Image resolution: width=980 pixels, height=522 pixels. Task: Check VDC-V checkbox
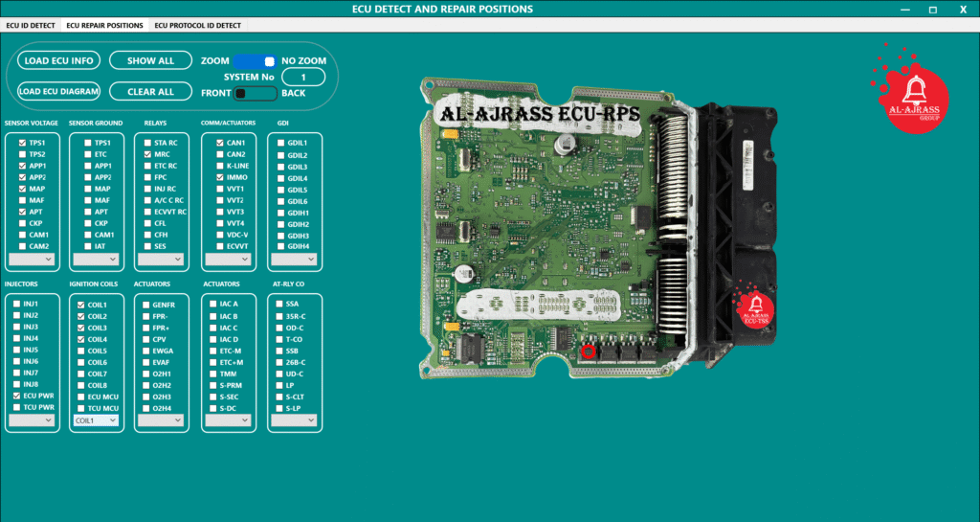click(x=220, y=235)
